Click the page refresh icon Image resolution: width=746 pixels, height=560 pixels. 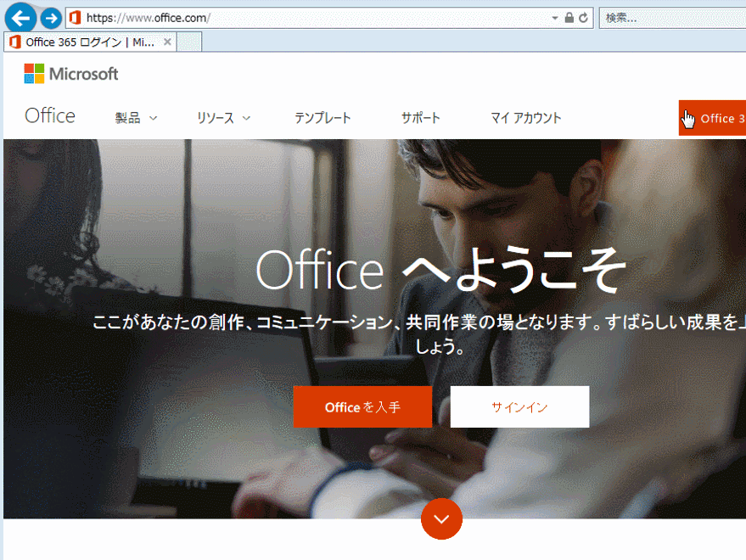point(583,18)
